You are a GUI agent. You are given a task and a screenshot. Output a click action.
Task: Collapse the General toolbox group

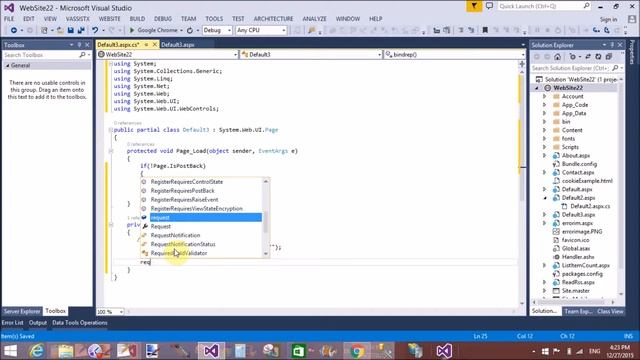coord(7,65)
